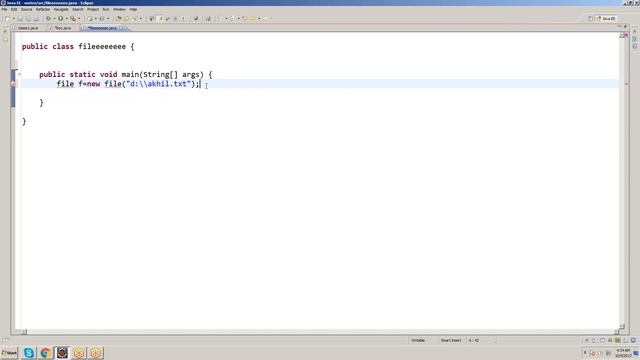Open the Source menu
The image size is (640, 360).
pos(26,9)
